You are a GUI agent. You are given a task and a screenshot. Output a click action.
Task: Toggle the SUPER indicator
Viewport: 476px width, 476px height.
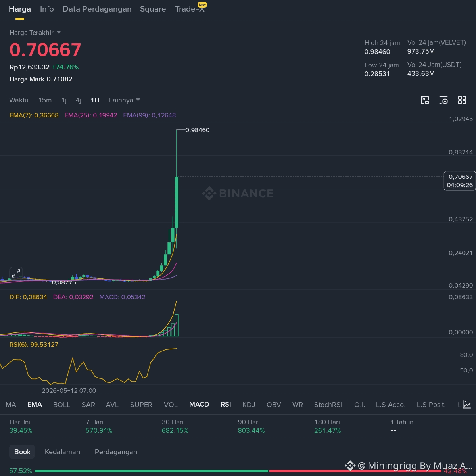click(x=141, y=405)
